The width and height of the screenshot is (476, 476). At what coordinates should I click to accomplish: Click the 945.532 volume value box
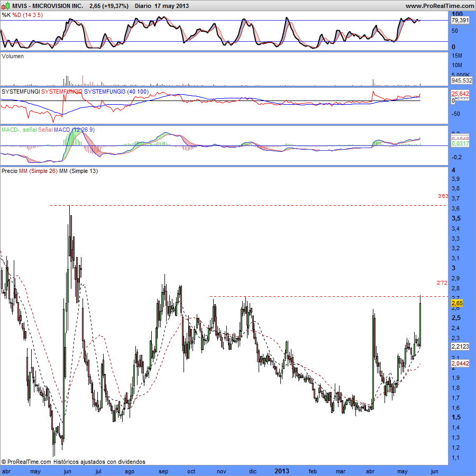click(x=462, y=80)
